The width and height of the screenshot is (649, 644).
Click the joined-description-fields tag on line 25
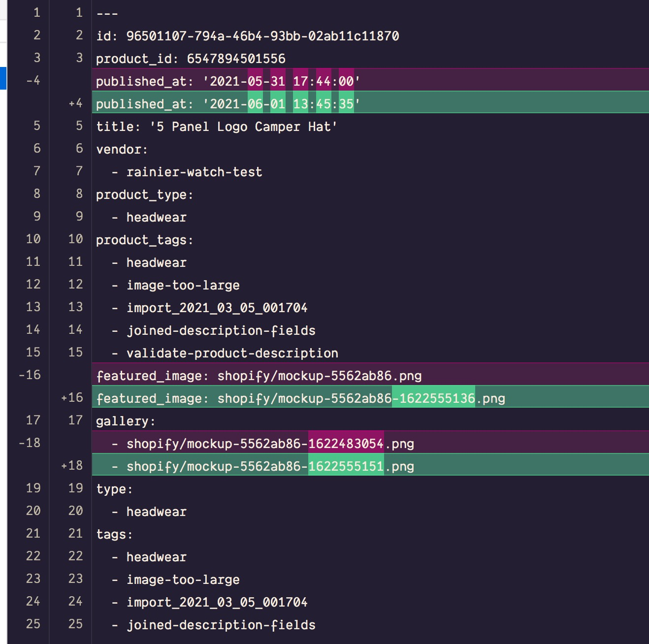pyautogui.click(x=221, y=625)
